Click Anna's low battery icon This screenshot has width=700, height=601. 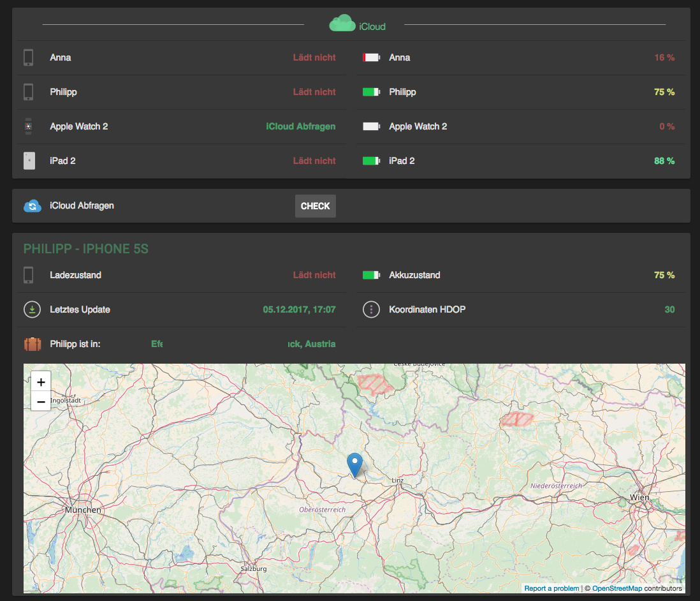coord(371,57)
